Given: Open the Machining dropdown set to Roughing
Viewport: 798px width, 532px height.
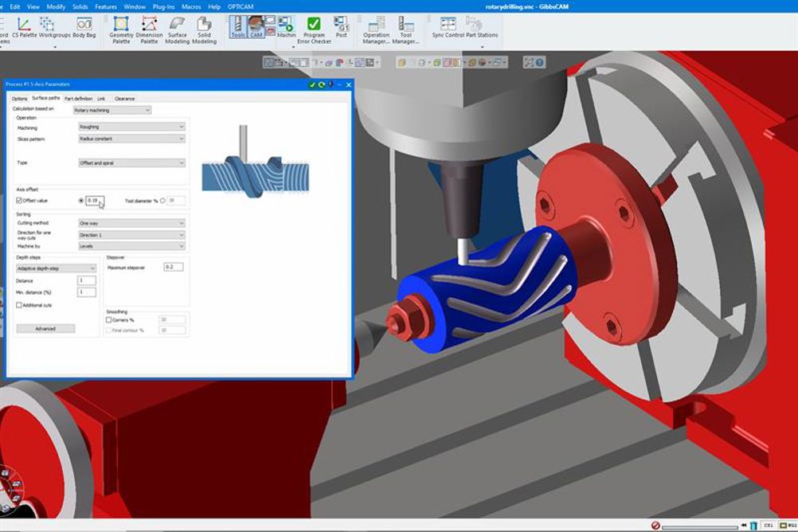Looking at the screenshot, I should coord(131,127).
